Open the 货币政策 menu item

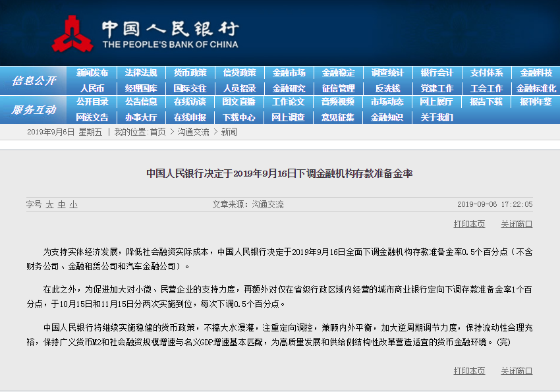190,73
